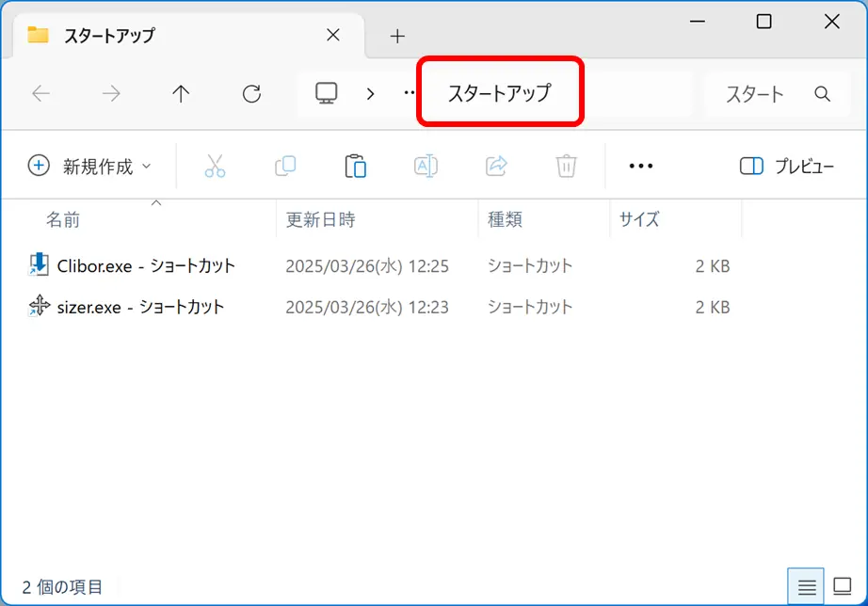Image resolution: width=868 pixels, height=606 pixels.
Task: Click the Rename icon in toolbar
Action: 426,167
